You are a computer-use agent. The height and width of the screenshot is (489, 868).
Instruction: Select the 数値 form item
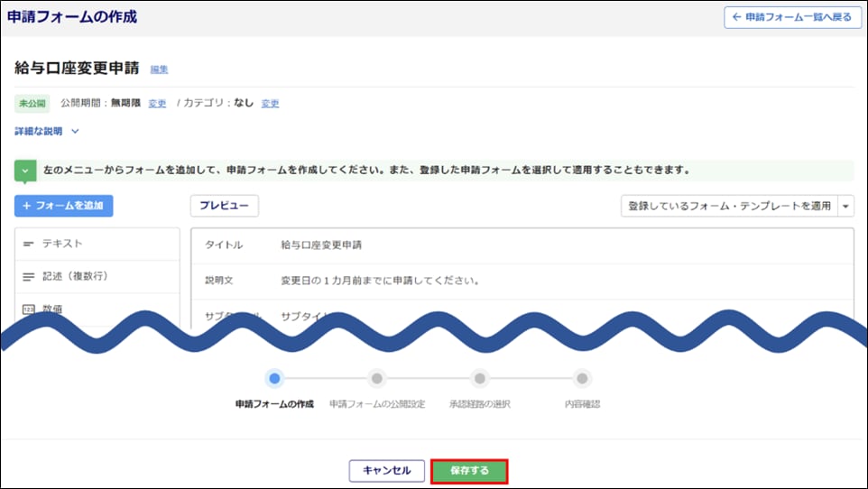pos(97,309)
